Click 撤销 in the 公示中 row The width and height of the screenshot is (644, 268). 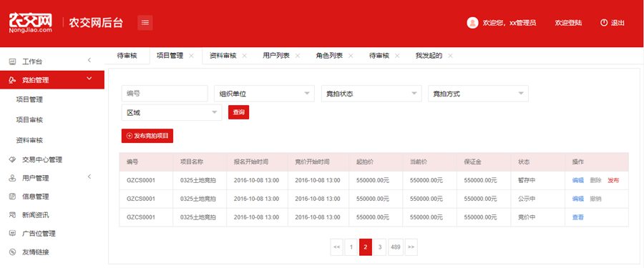pos(595,199)
